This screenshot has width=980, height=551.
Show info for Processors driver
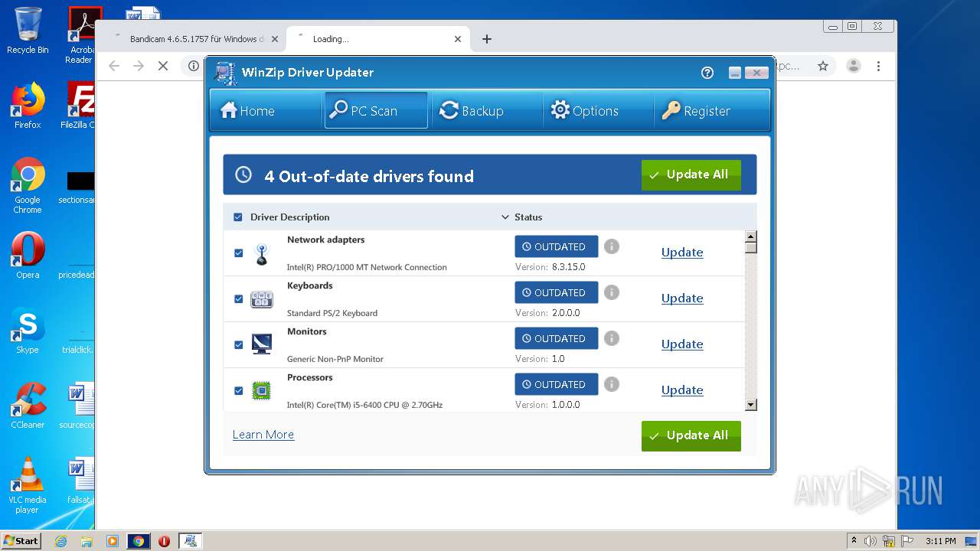611,384
